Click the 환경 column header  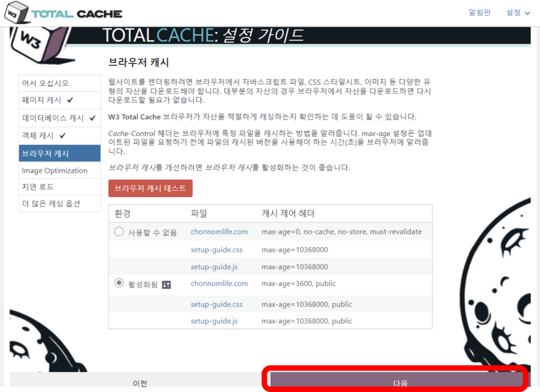click(122, 214)
